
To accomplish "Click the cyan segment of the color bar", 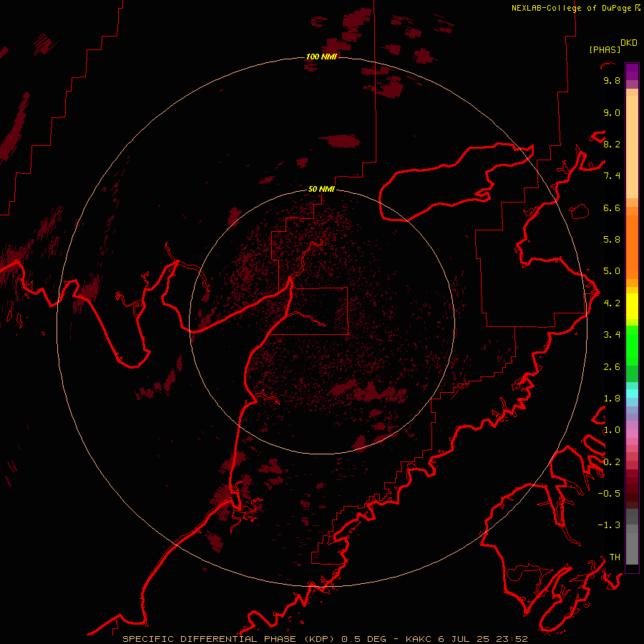I will tap(632, 394).
